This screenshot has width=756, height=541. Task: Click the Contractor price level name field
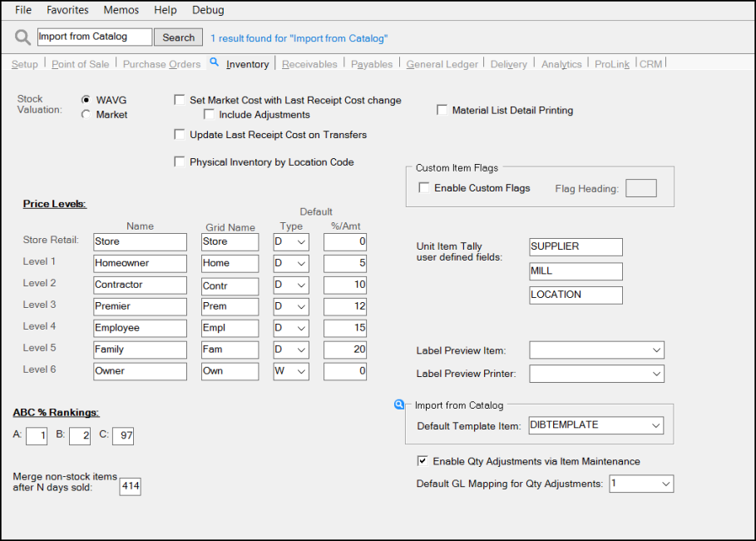(140, 285)
